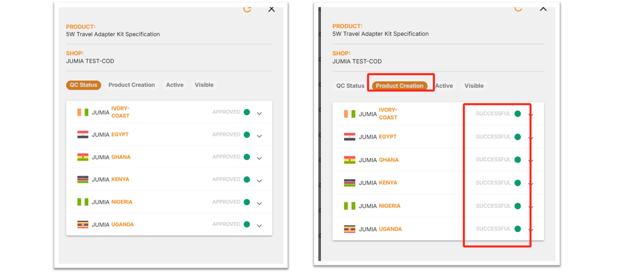Image resolution: width=644 pixels, height=273 pixels.
Task: Expand Jumia Ivory-Coast row with APPROVED status
Action: (x=259, y=113)
